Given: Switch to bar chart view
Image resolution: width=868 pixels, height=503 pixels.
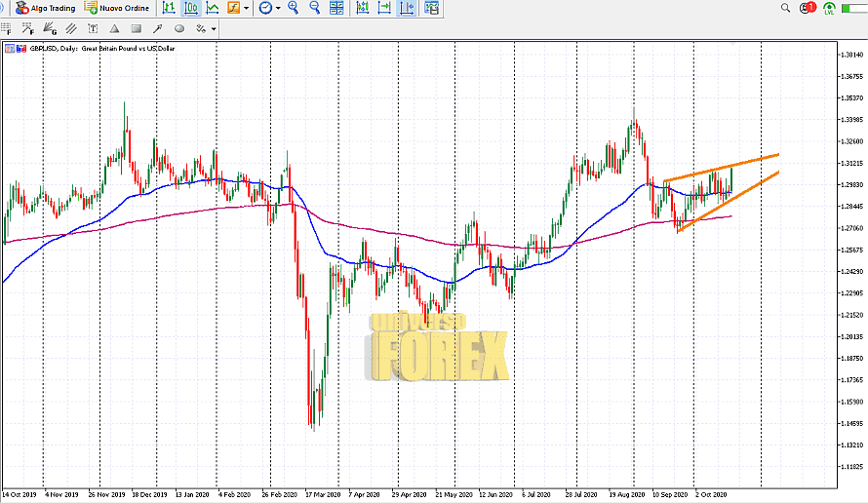Looking at the screenshot, I should click(x=169, y=8).
